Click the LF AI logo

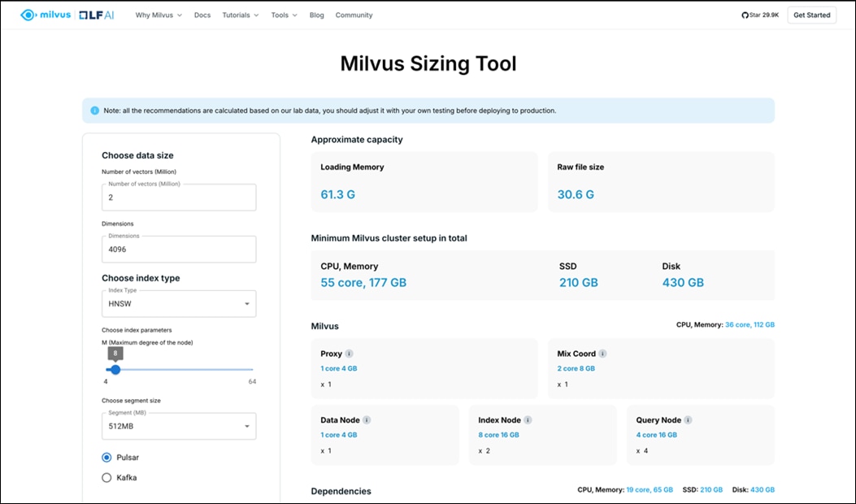[x=96, y=14]
